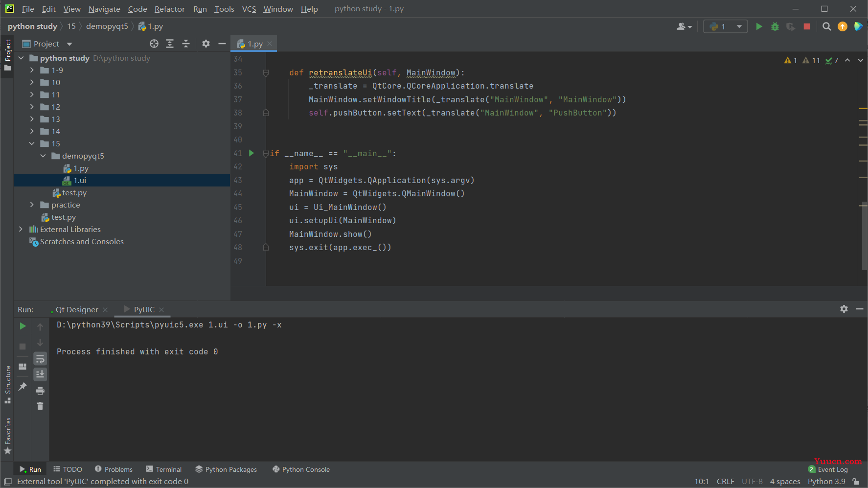Image resolution: width=868 pixels, height=488 pixels.
Task: Collapse the python study root node
Action: pos(21,58)
